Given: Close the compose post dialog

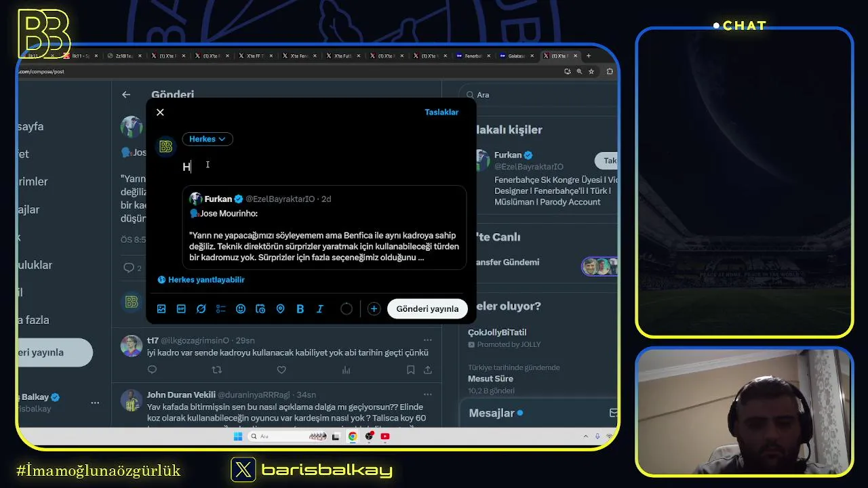Looking at the screenshot, I should coord(160,113).
